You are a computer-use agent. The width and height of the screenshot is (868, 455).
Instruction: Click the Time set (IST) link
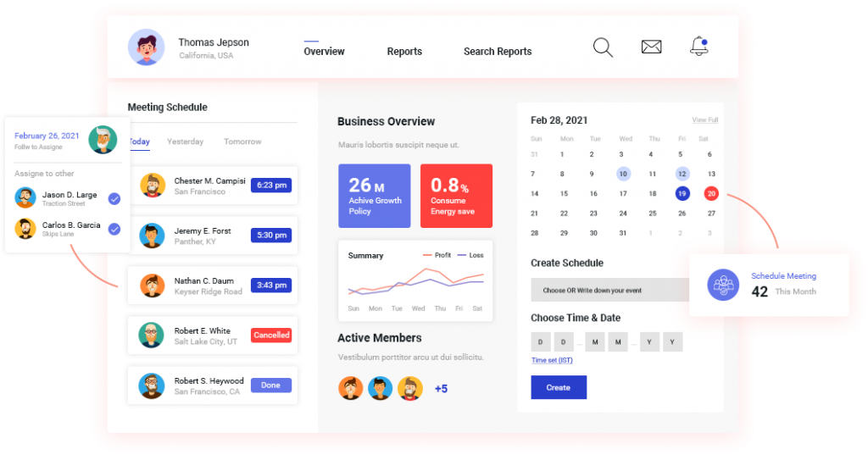tap(552, 361)
